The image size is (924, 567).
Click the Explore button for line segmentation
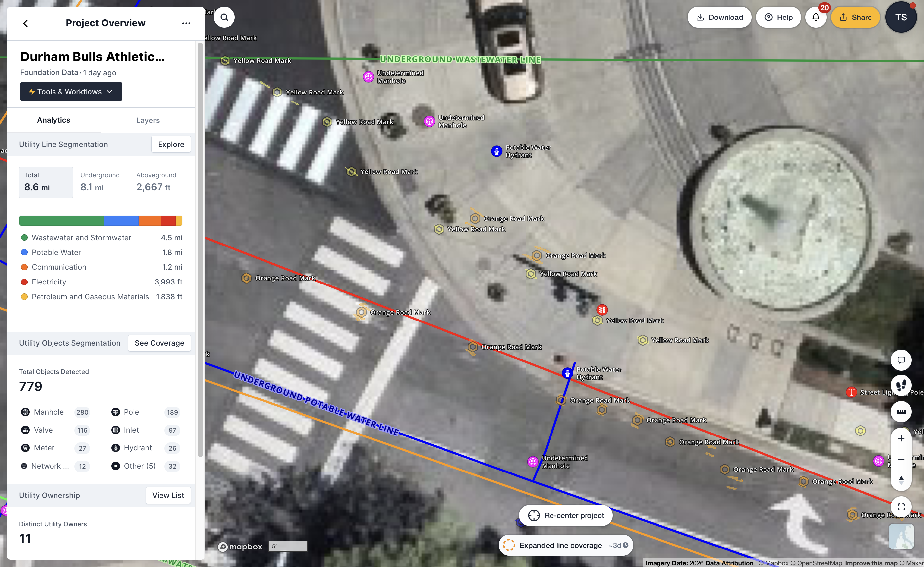click(x=171, y=144)
